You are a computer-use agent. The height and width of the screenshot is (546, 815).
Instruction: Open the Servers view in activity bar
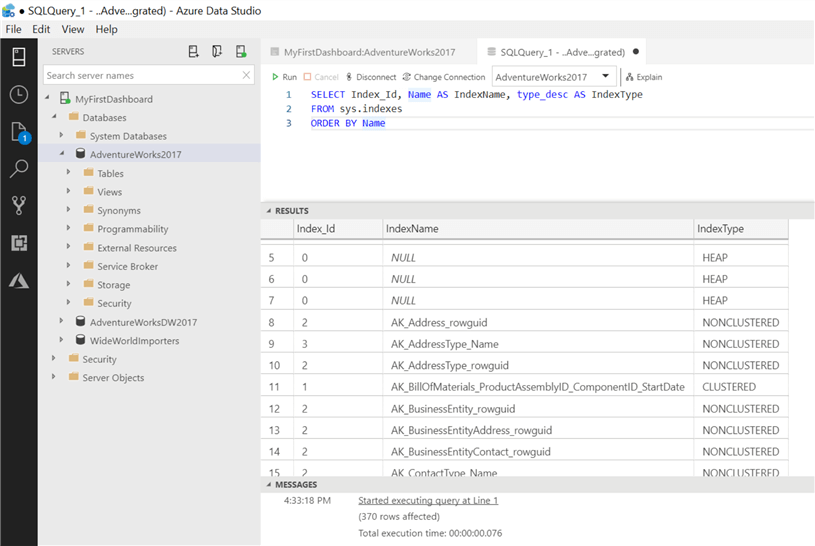pyautogui.click(x=19, y=57)
